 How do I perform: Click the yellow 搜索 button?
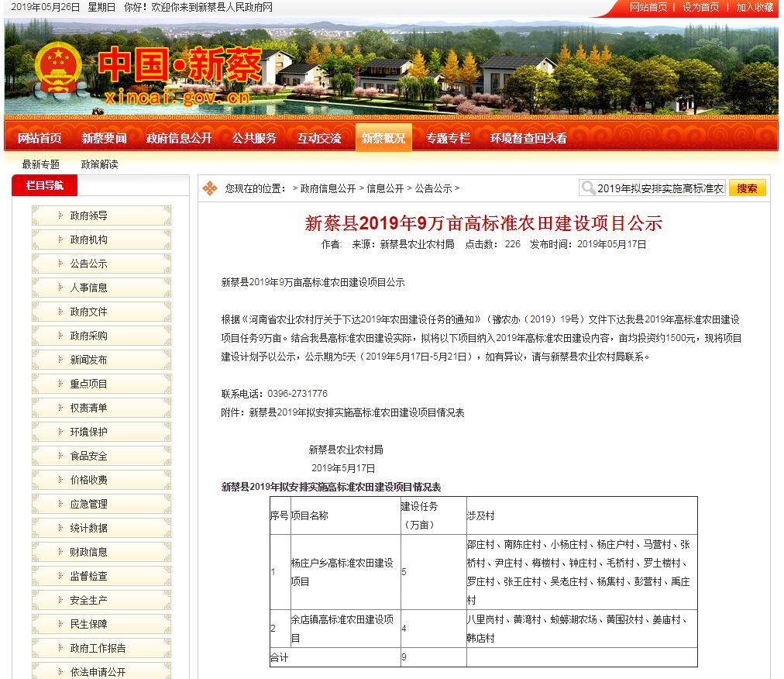click(747, 188)
